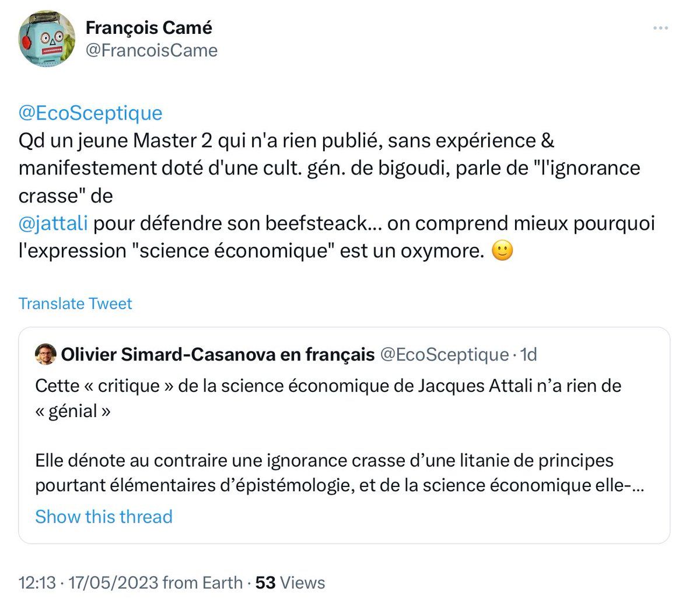Click the 53 Views count
Image resolution: width=700 pixels, height=609 pixels.
pos(290,582)
